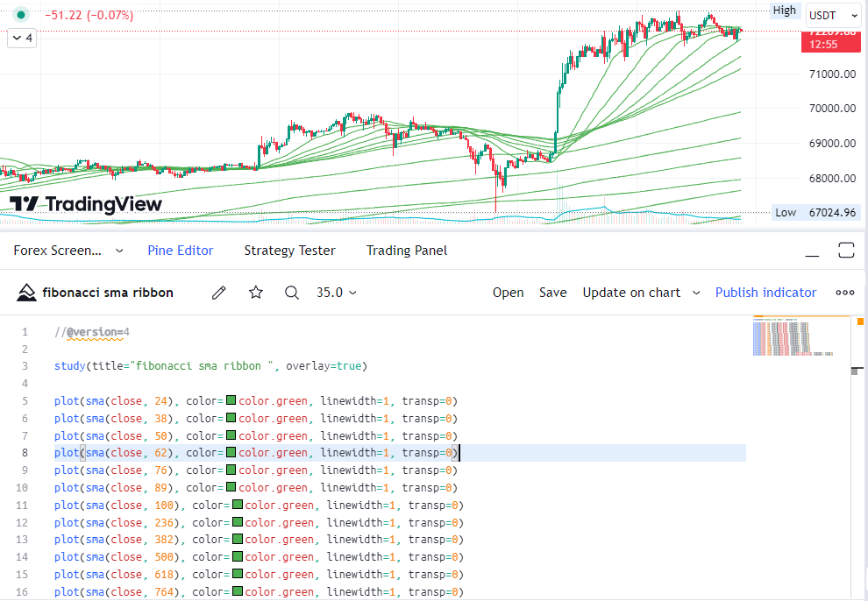
Task: Open the three-dots more options menu
Action: pos(844,293)
